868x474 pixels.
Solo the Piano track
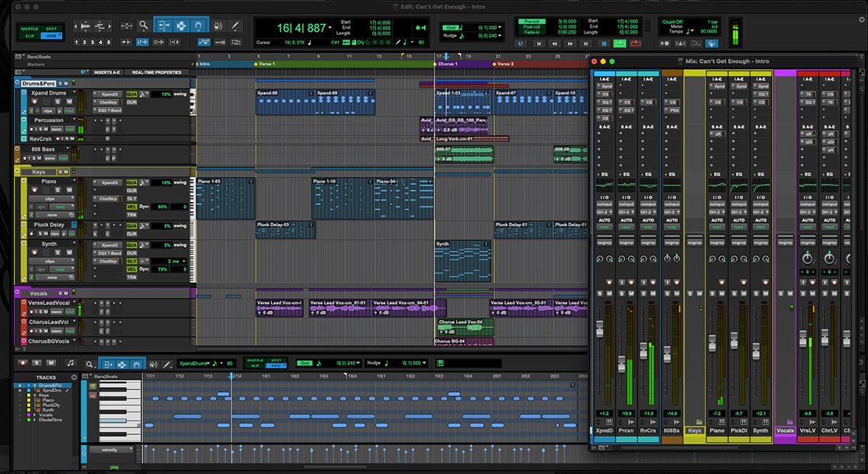58,190
